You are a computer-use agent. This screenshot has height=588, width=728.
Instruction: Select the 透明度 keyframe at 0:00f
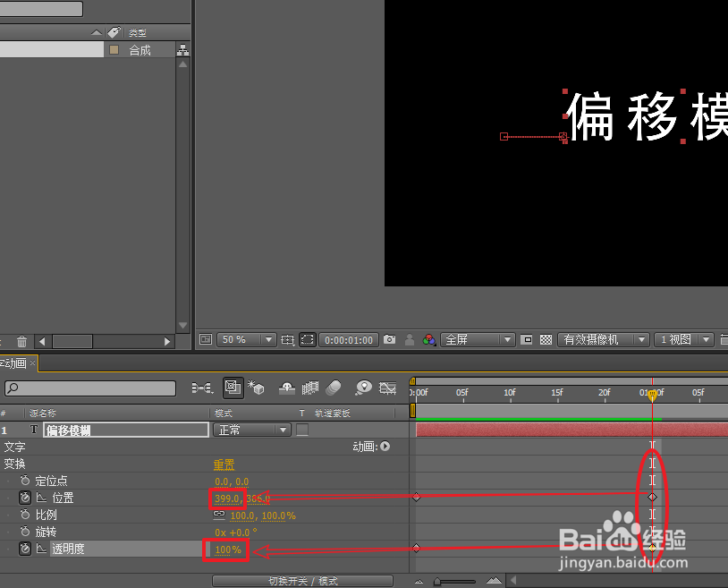pos(417,548)
